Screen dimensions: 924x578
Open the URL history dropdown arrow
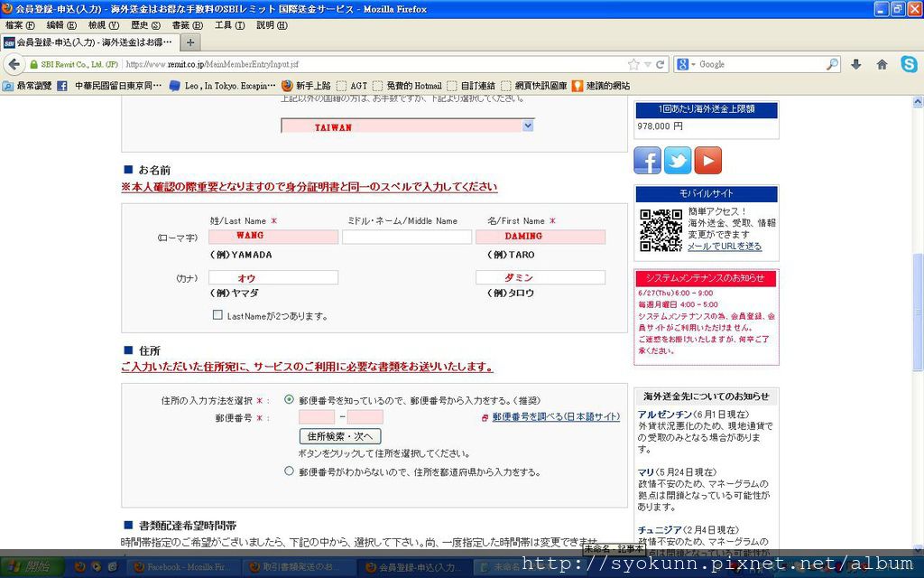pos(648,64)
